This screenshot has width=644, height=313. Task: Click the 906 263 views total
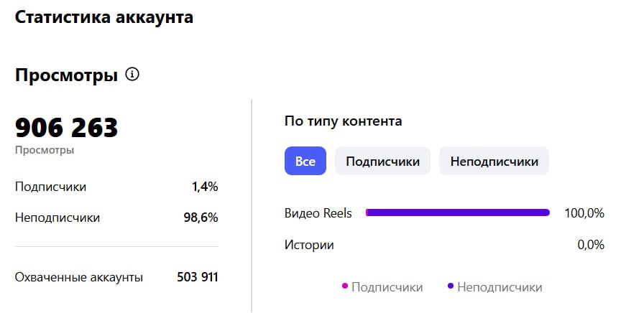[66, 128]
